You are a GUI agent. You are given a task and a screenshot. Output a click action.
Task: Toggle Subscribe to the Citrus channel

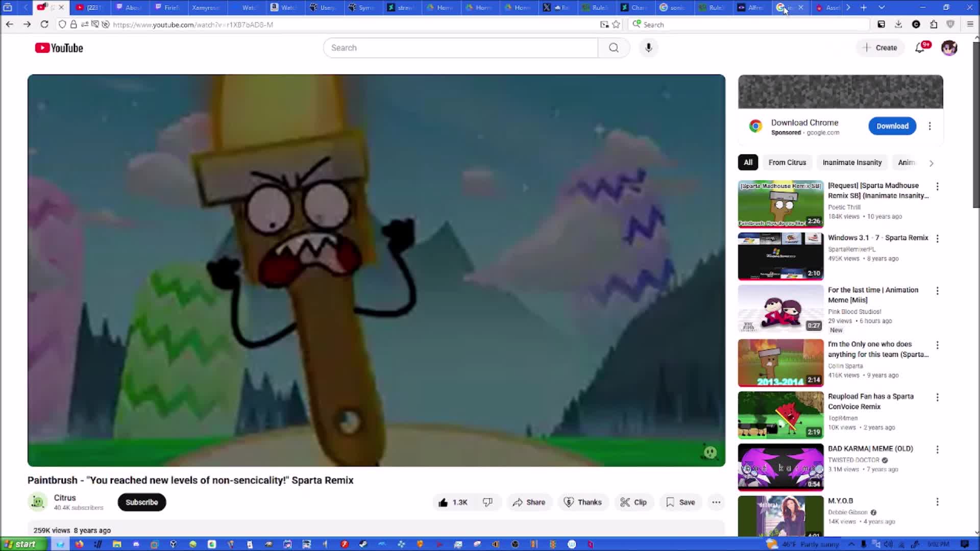point(141,502)
